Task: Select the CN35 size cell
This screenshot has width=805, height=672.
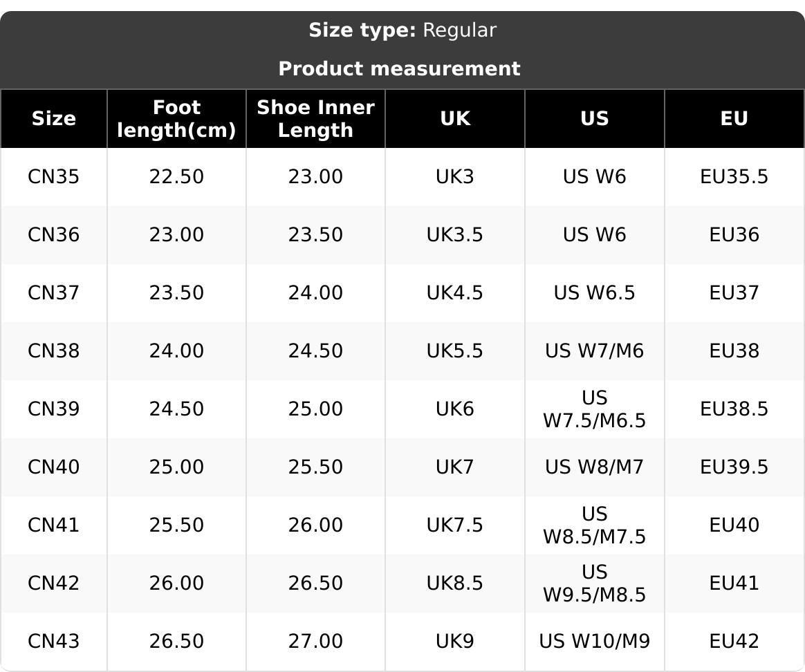Action: [53, 177]
